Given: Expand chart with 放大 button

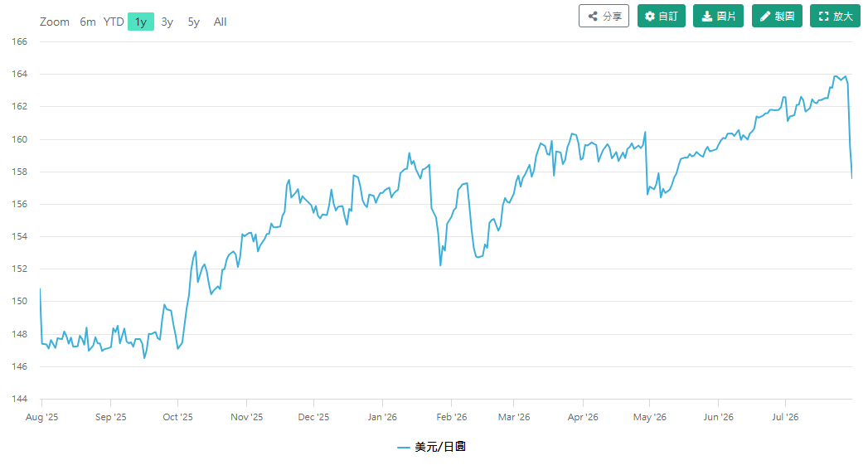Looking at the screenshot, I should coord(836,16).
